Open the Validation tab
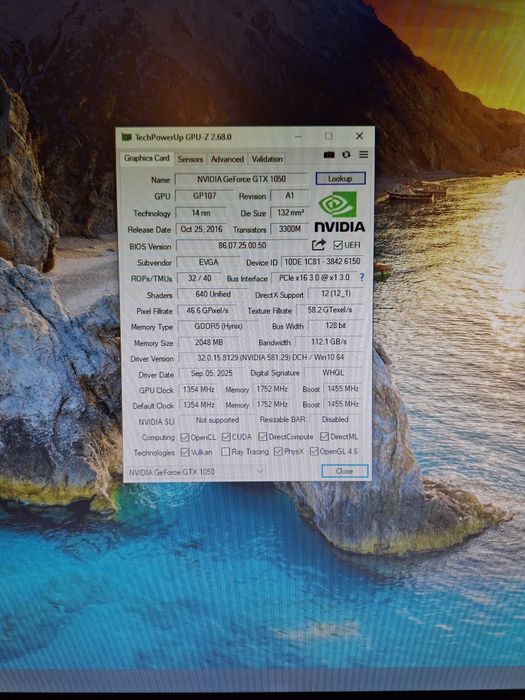The width and height of the screenshot is (525, 700). point(267,158)
